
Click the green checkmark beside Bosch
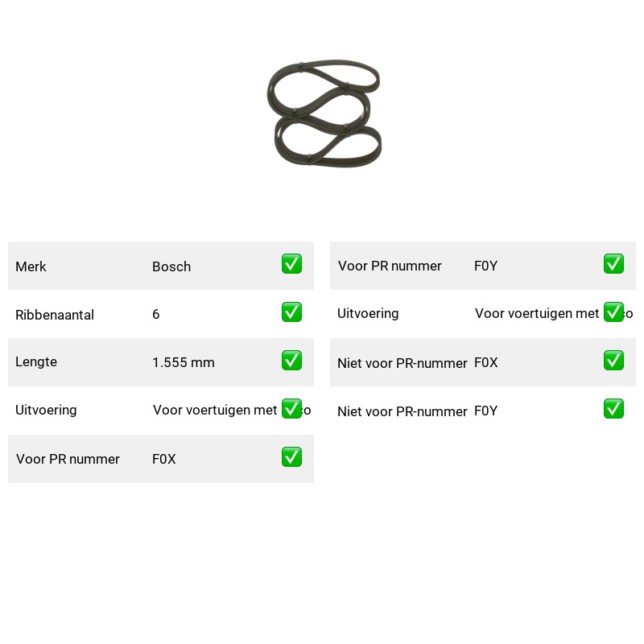tap(291, 264)
